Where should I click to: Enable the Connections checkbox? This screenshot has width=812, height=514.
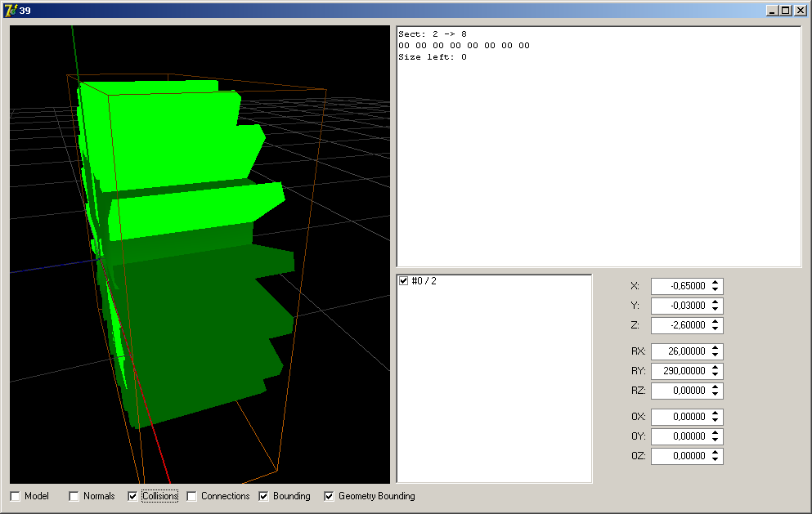(192, 496)
